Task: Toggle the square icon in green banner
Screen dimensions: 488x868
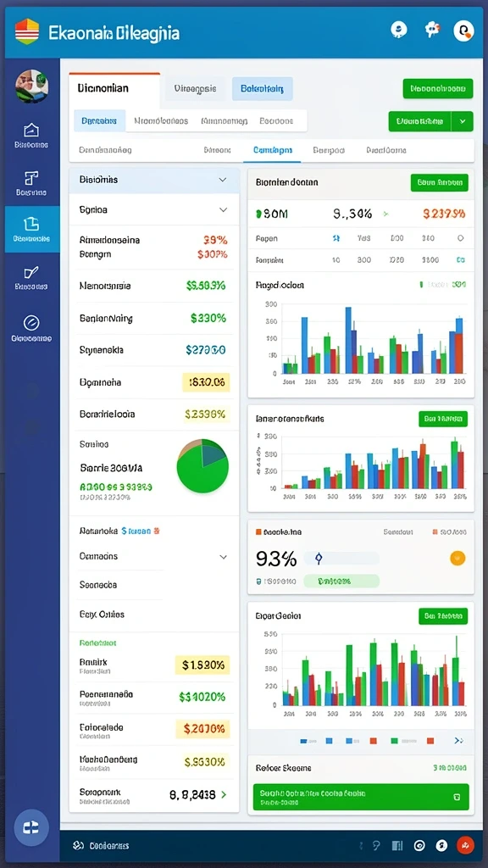Action: [457, 797]
